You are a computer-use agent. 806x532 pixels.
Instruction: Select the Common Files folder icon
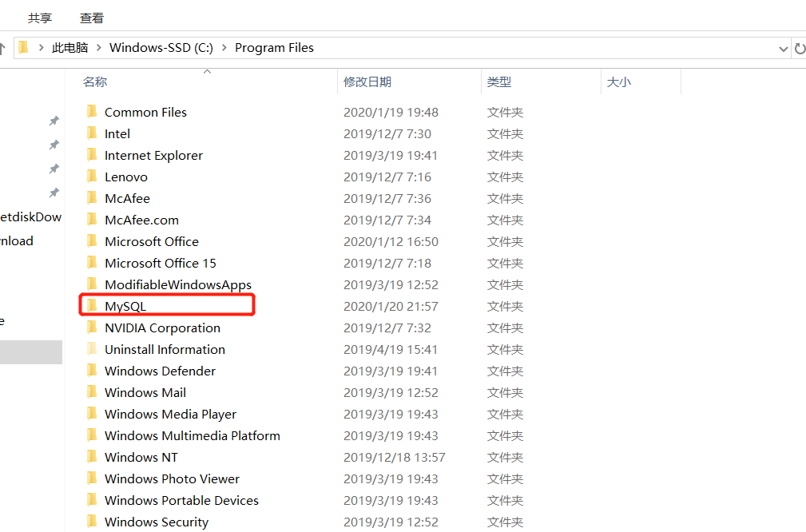click(92, 111)
